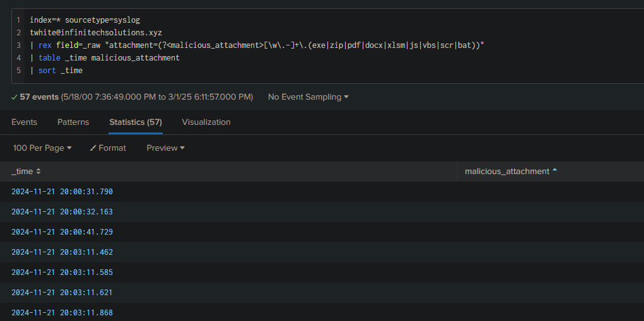Click the malicious_attachment column header
This screenshot has height=321, width=644.
click(x=507, y=171)
